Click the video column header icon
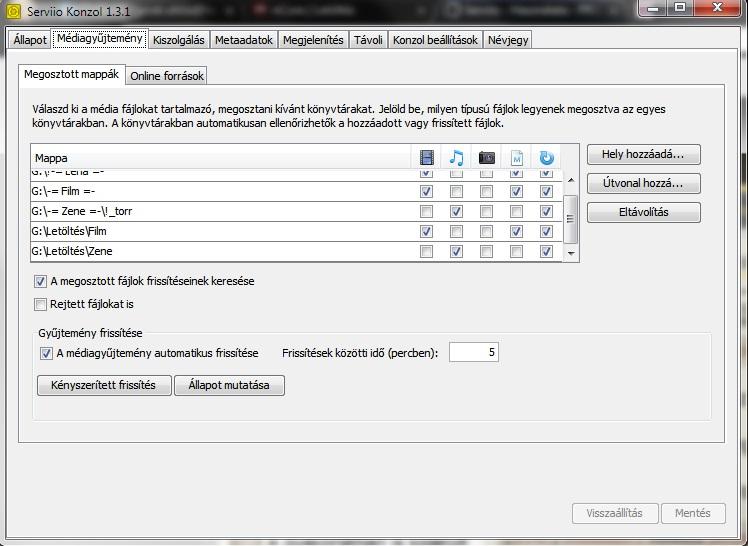This screenshot has width=748, height=546. tap(426, 157)
